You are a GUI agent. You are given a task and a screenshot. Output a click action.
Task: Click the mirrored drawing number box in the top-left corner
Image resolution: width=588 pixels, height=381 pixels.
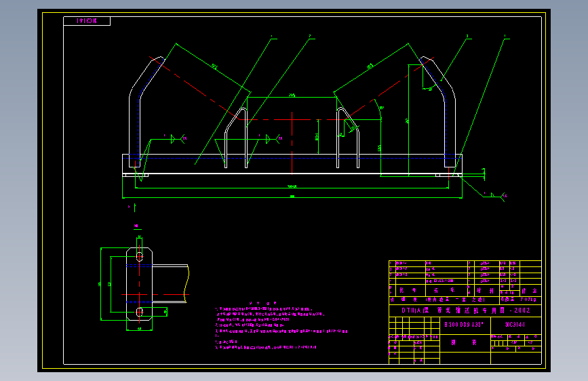coord(87,21)
